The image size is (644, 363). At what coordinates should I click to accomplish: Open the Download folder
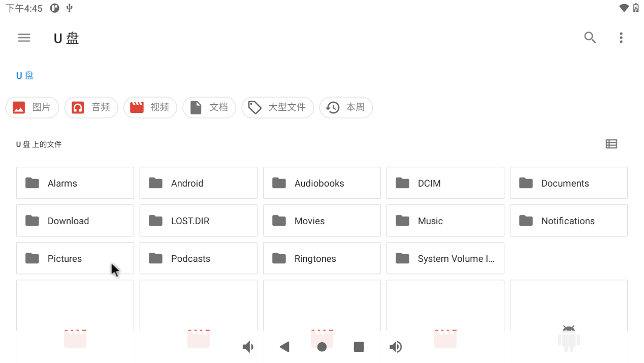(x=75, y=221)
